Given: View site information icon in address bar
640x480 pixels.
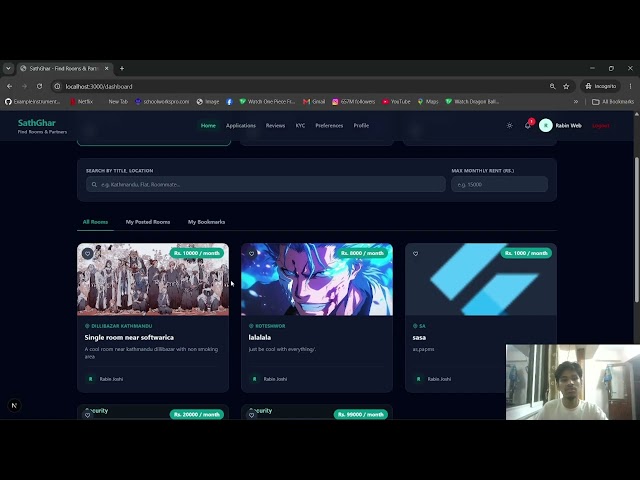Looking at the screenshot, I should point(58,86).
